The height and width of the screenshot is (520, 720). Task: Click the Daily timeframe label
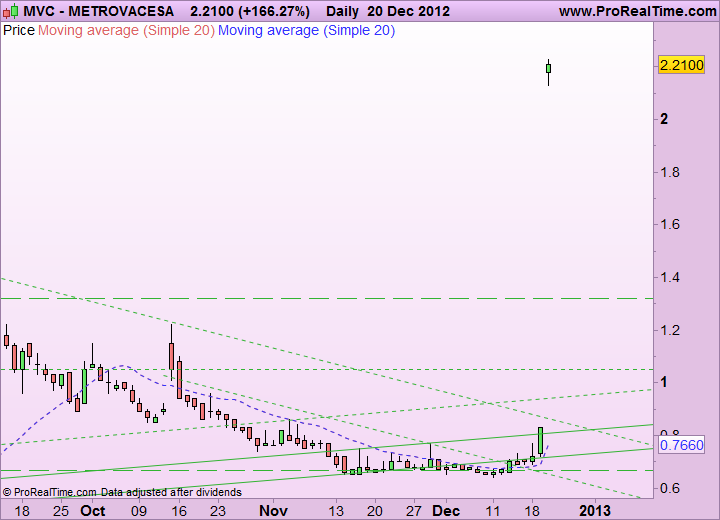pos(342,11)
